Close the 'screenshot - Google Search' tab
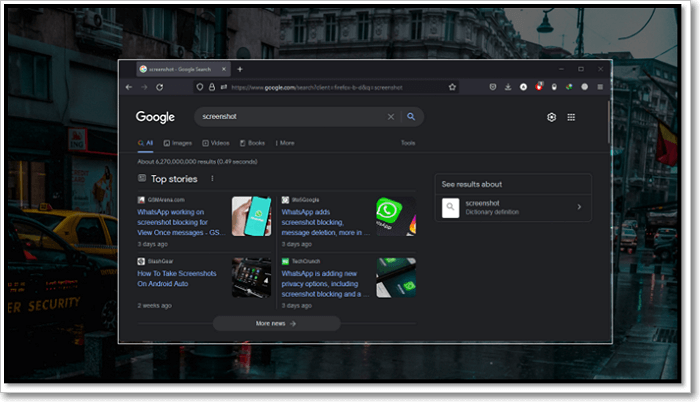This screenshot has width=700, height=402. (x=224, y=69)
